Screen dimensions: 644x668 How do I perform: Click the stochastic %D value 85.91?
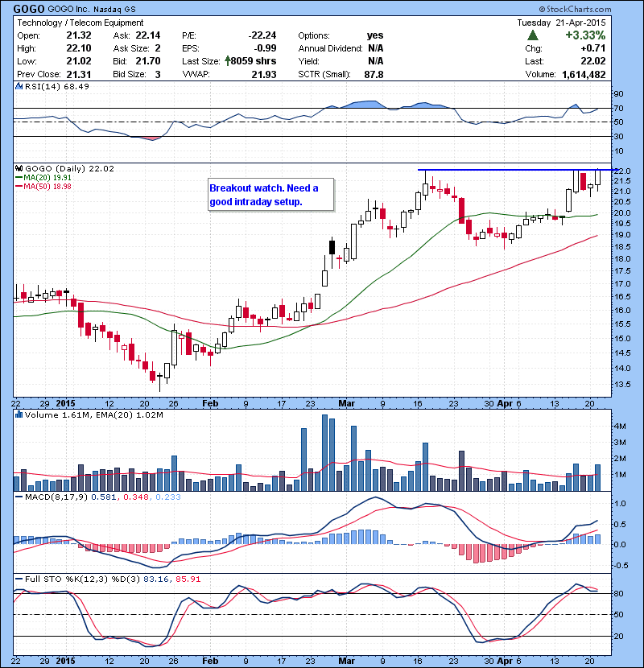pyautogui.click(x=188, y=579)
